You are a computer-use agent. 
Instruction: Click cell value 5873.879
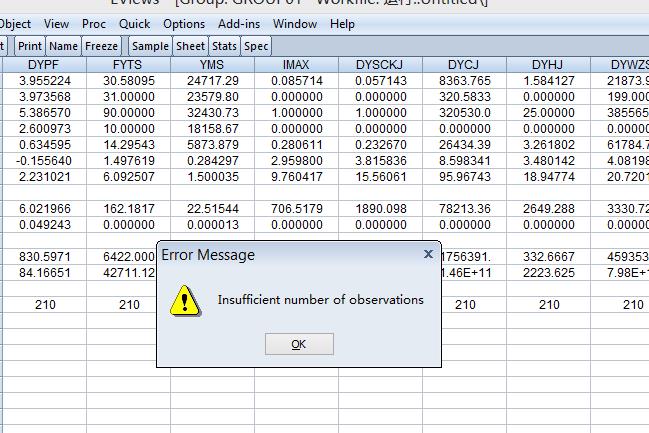(213, 145)
